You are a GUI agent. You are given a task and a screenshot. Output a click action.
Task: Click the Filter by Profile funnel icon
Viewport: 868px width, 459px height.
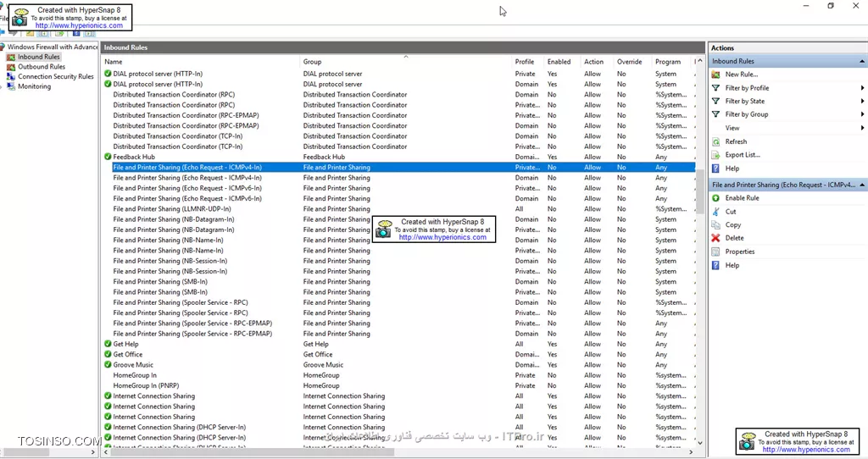pyautogui.click(x=715, y=88)
